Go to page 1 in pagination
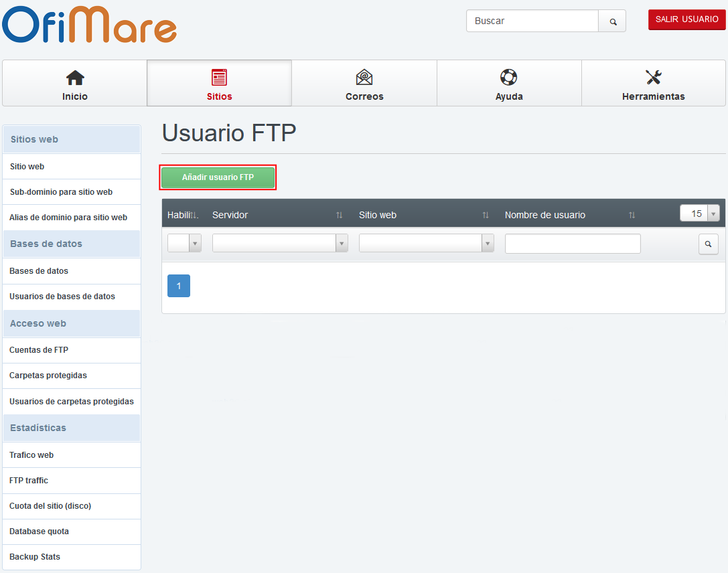This screenshot has width=728, height=573. point(179,286)
